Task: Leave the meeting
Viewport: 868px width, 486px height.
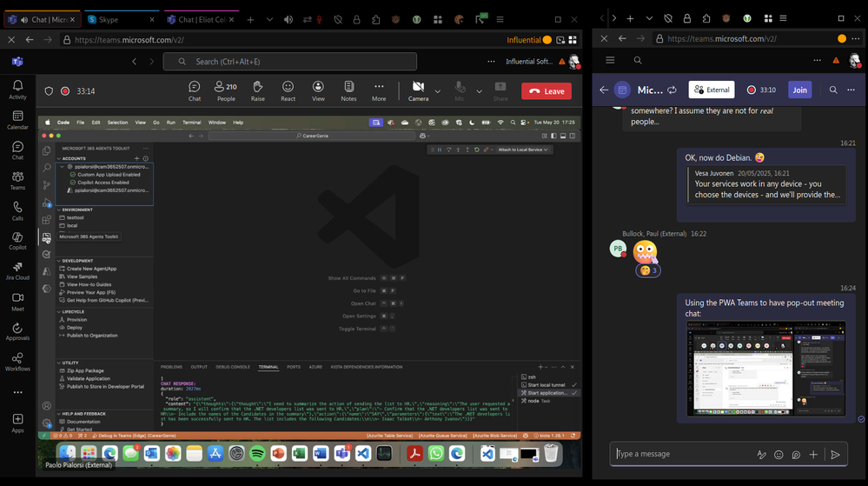Action: pyautogui.click(x=547, y=91)
